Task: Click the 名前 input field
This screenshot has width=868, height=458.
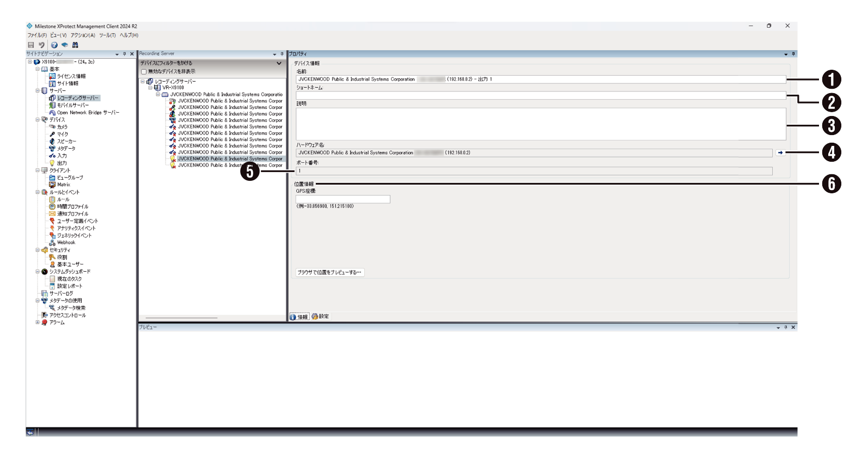Action: pos(541,80)
